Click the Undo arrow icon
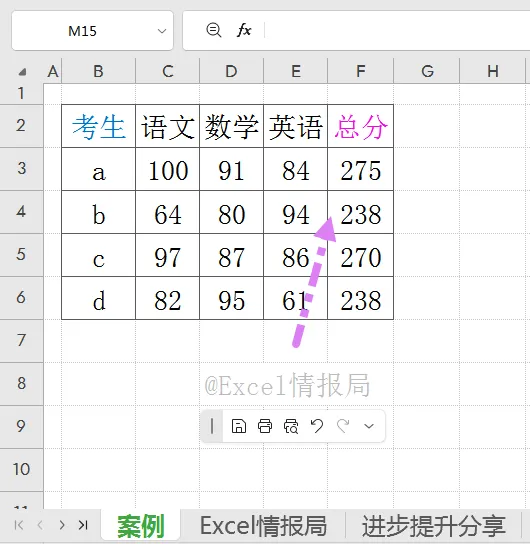530x544 pixels. click(317, 426)
